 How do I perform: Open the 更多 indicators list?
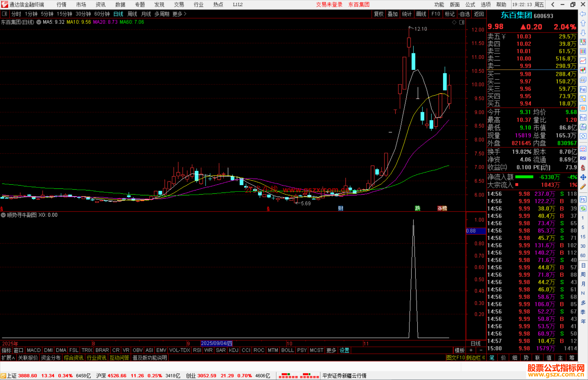coord(331,350)
